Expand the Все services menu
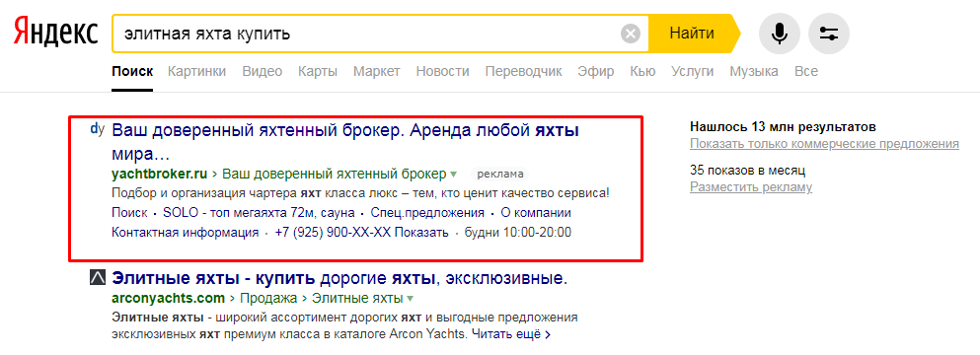This screenshot has width=980, height=355. (805, 71)
